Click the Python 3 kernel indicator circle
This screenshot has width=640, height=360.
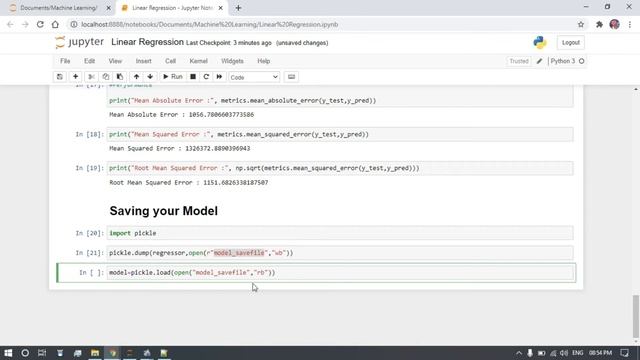582,61
